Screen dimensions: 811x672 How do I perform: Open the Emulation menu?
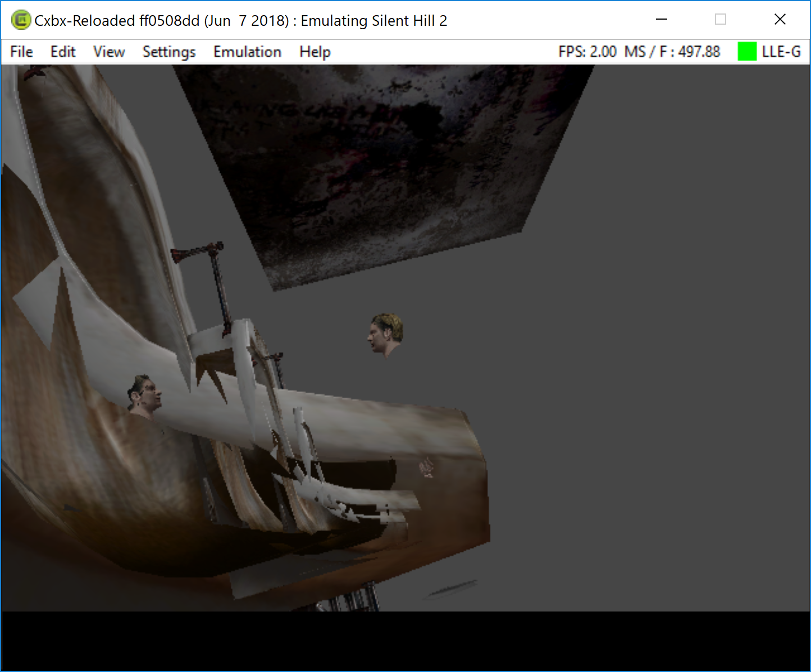pyautogui.click(x=247, y=52)
